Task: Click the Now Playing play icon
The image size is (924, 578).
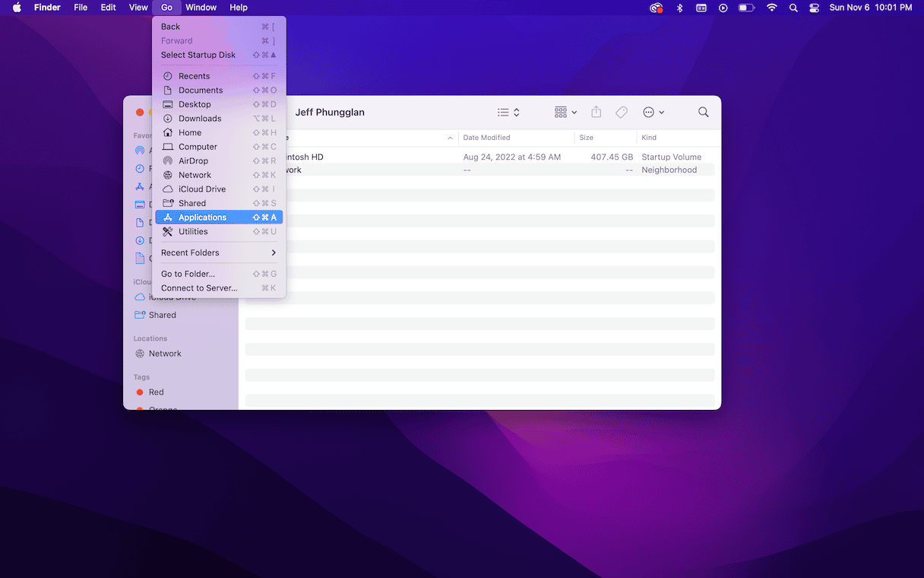Action: [x=723, y=8]
